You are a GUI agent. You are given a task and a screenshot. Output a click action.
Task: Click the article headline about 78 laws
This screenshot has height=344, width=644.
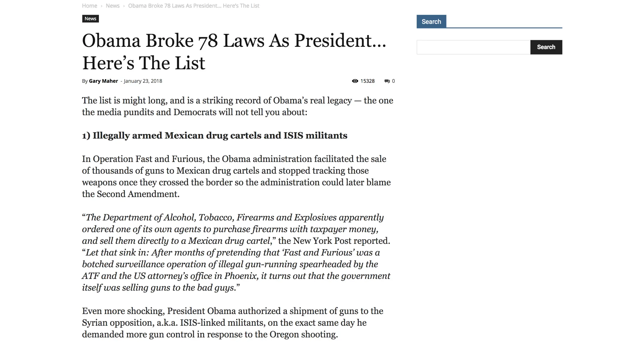[234, 52]
